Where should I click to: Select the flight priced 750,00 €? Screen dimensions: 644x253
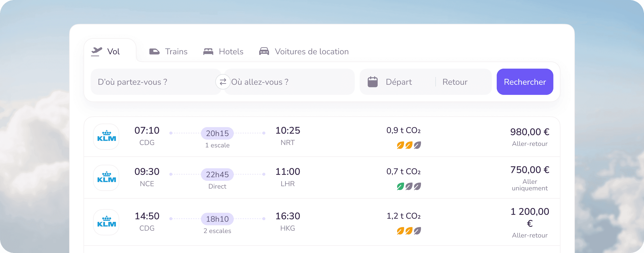(322, 178)
